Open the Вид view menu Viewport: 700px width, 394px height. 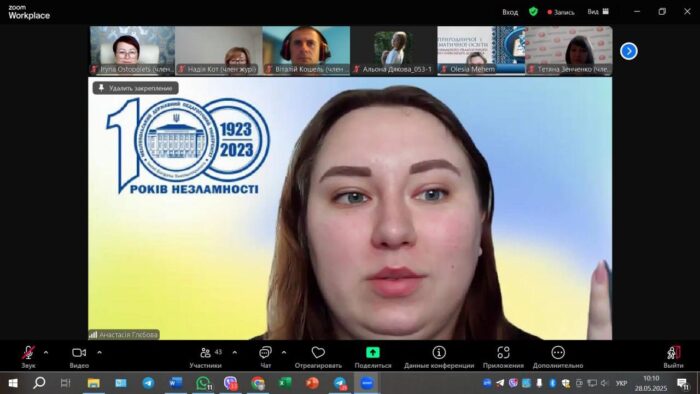coord(598,12)
